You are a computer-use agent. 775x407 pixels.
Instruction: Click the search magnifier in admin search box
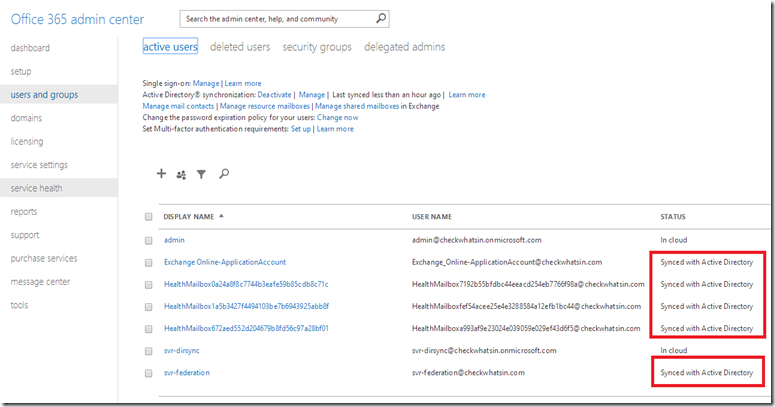coord(381,18)
